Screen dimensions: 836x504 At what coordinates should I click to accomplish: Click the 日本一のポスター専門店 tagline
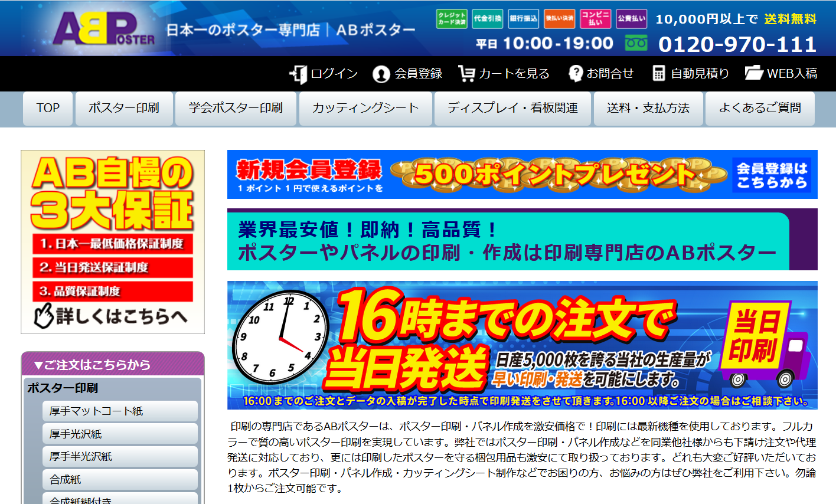coord(243,30)
